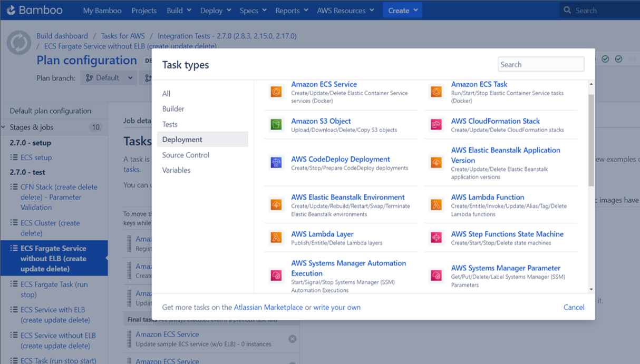Click the task list scrollbar down arrow
This screenshot has width=640, height=364.
tap(591, 289)
